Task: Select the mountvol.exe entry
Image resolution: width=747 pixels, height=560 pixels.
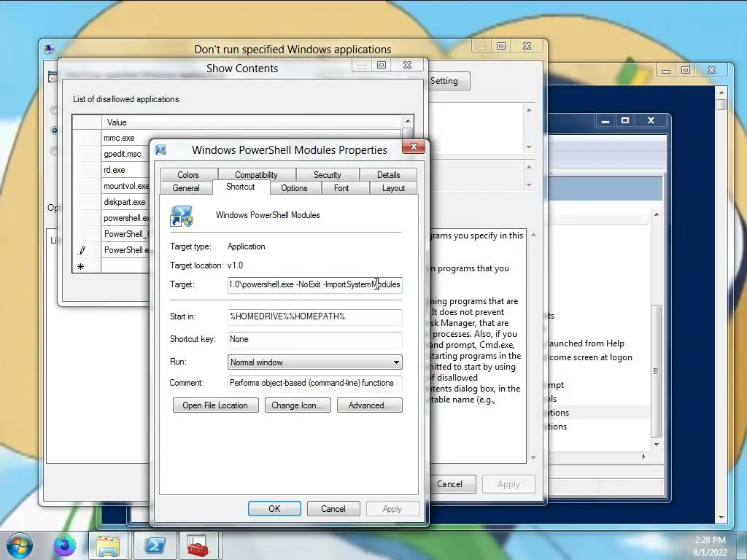Action: [x=125, y=186]
